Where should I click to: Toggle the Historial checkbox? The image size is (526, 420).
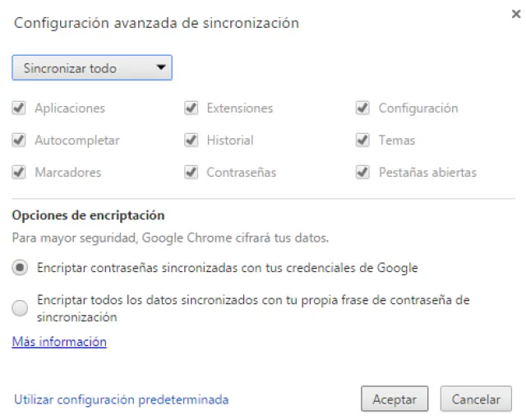point(191,140)
